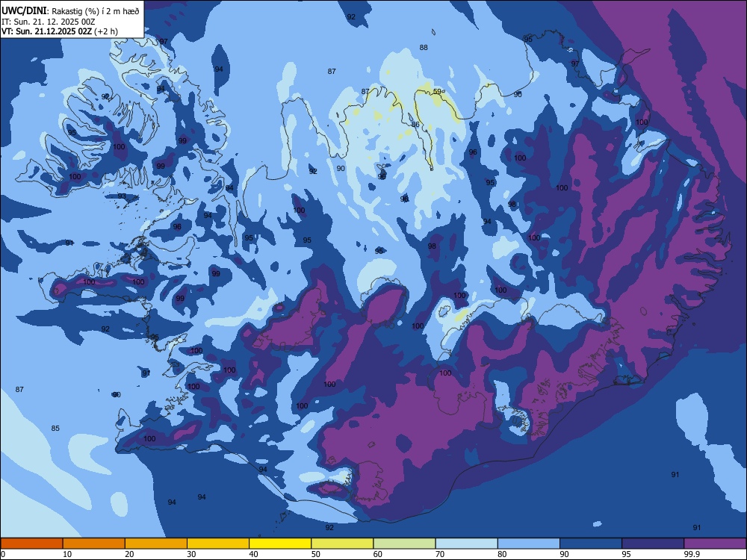Image resolution: width=747 pixels, height=560 pixels.
Task: Click the legend tick label '40'
Action: click(x=253, y=554)
